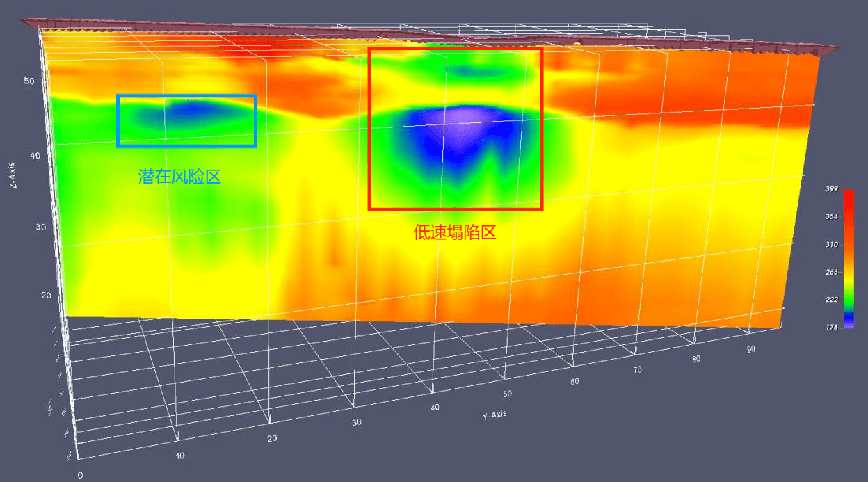The width and height of the screenshot is (868, 482).
Task: Click the green band of the color legend
Action: [x=849, y=298]
